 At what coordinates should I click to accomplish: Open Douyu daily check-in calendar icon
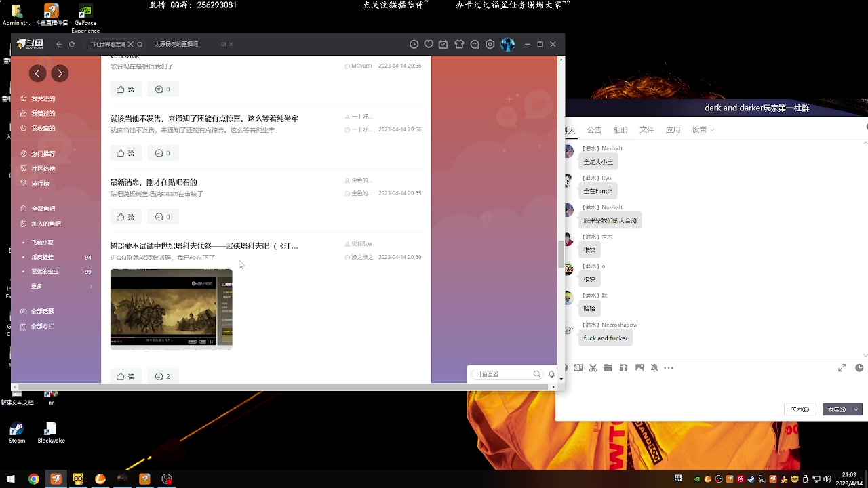pos(443,44)
